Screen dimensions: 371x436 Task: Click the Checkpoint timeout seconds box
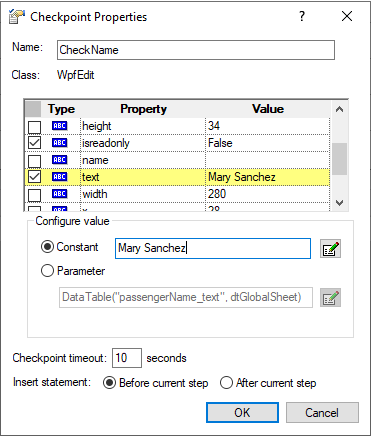(x=127, y=358)
